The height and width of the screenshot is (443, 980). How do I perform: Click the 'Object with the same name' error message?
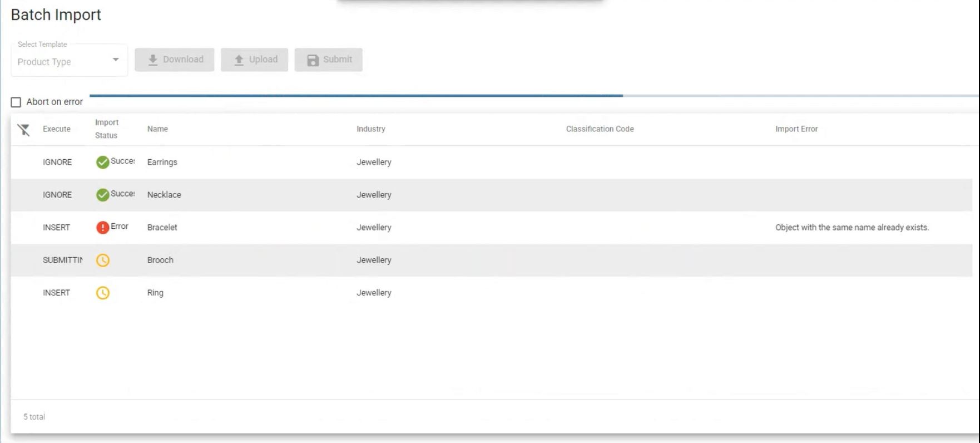[x=852, y=227]
